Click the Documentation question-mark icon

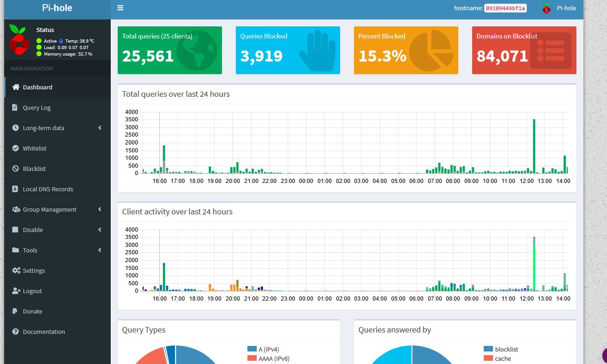pyautogui.click(x=15, y=332)
